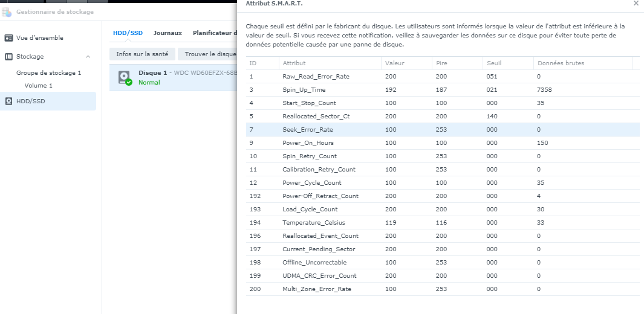Close the Attribut S.M.A.R.T. dialog
The width and height of the screenshot is (644, 314).
pyautogui.click(x=636, y=3)
